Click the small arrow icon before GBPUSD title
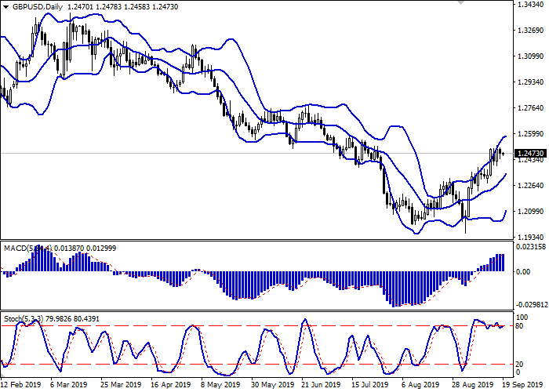 click(x=5, y=7)
